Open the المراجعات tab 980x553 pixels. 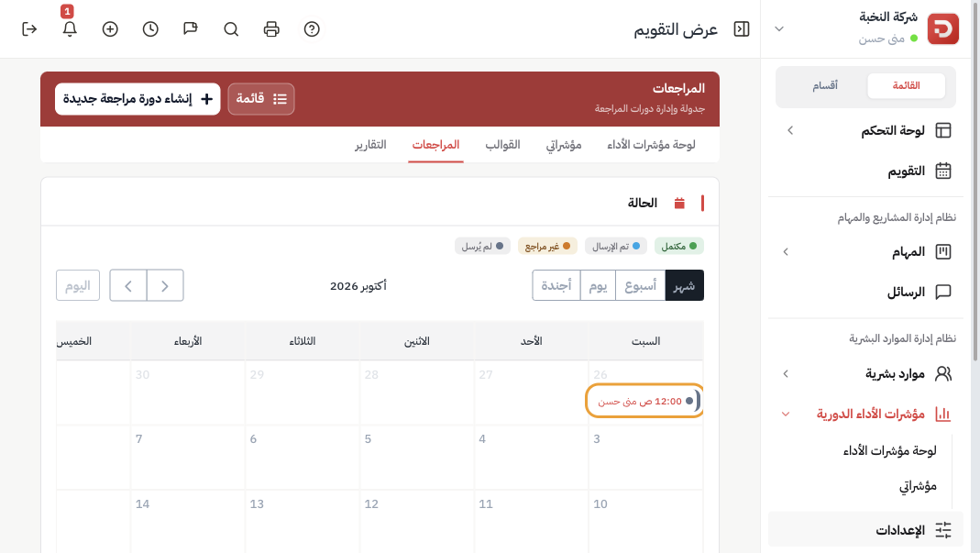click(435, 145)
